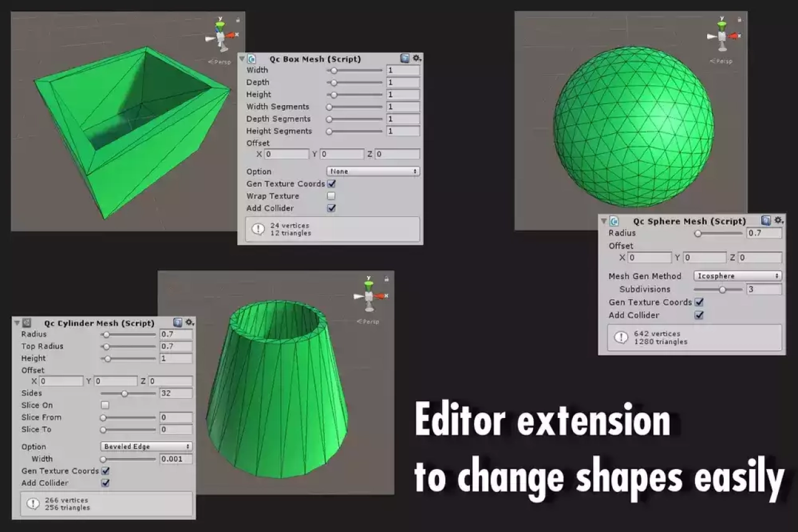Click info icon beside 24 vertices message
798x532 pixels.
click(258, 229)
